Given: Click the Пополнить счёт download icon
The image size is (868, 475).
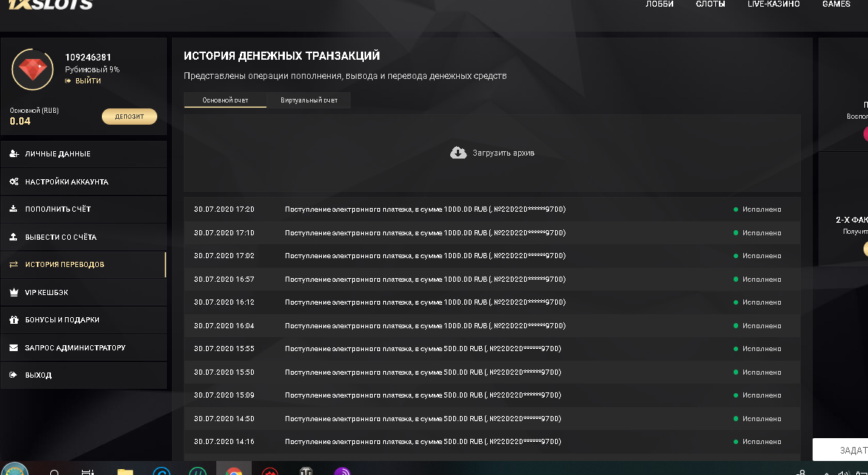Looking at the screenshot, I should point(14,209).
